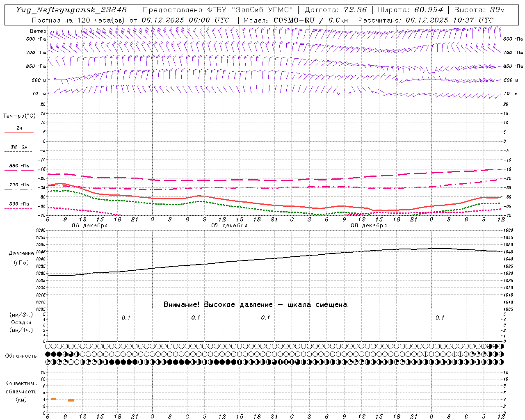Click 'Рассчитано: 06.12.2025 10:37 UTC' timestamp

coord(426,20)
